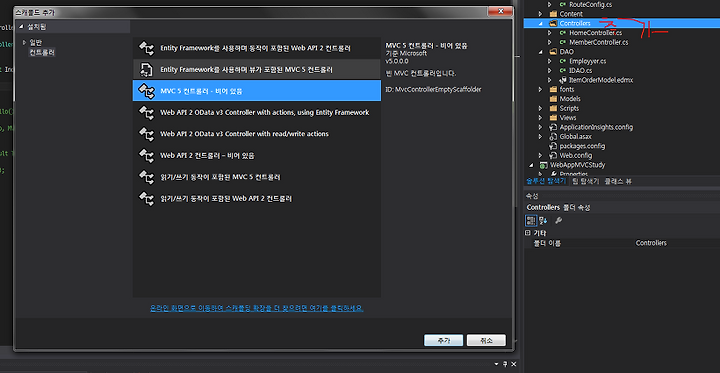Click the IDAO.cs C# file icon
The height and width of the screenshot is (373, 720).
tap(562, 71)
